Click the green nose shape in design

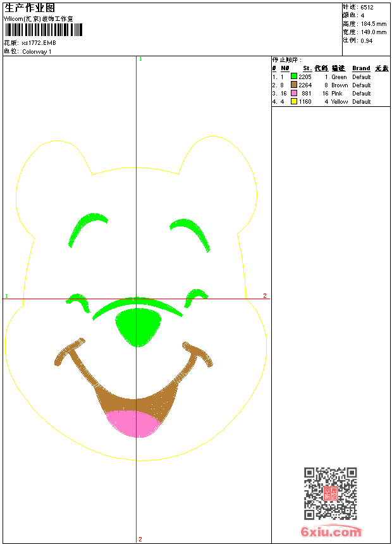138,327
